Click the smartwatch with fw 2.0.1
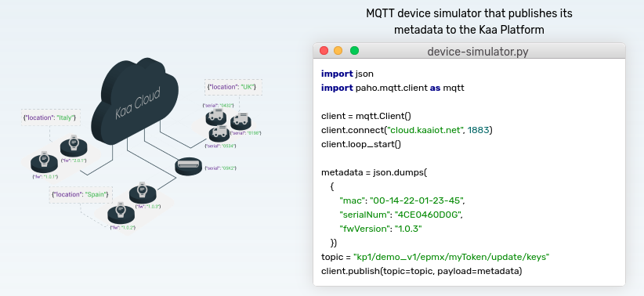This screenshot has height=296, width=644. pos(74,146)
